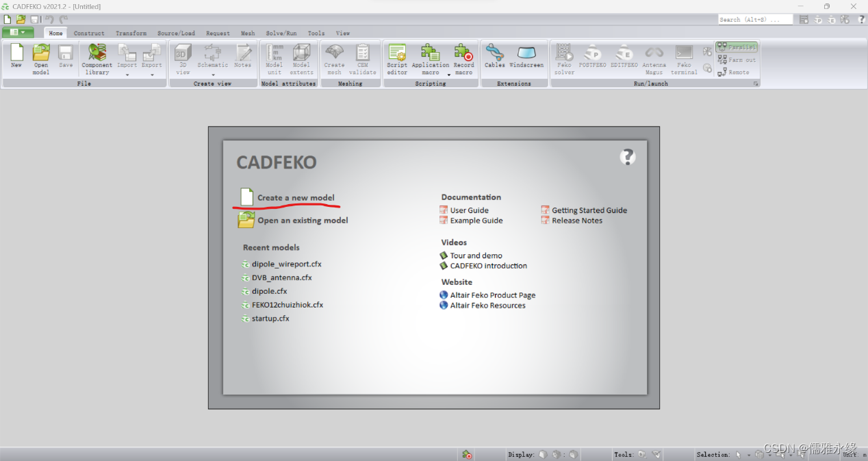The width and height of the screenshot is (868, 461).
Task: Click the top-right EDITFEKO shortcut icon
Action: 832,20
